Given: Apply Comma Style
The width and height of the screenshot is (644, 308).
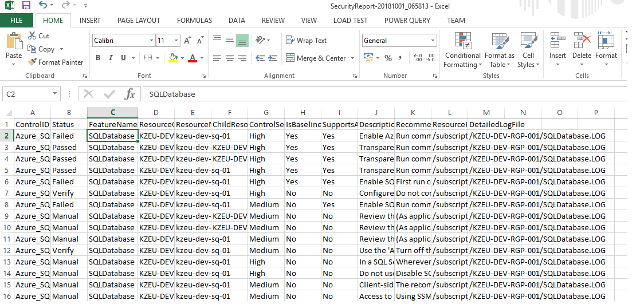Looking at the screenshot, I should click(x=400, y=58).
